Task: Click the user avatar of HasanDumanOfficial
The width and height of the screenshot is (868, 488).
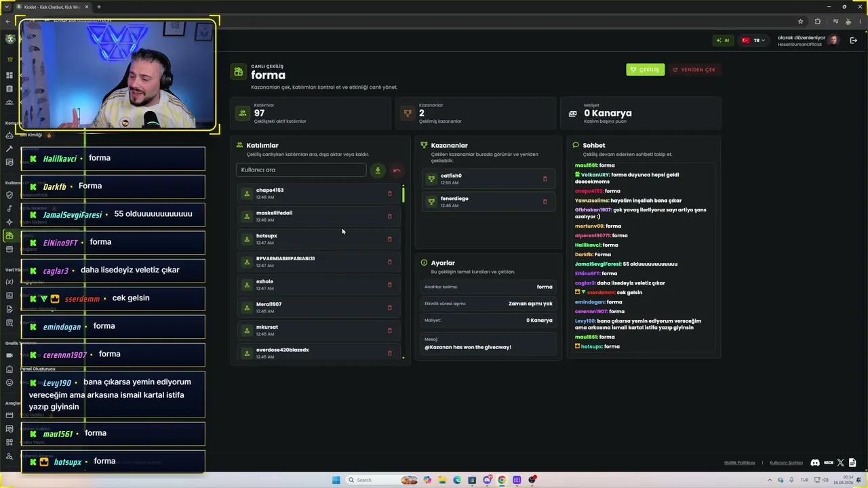Action: [x=834, y=41]
